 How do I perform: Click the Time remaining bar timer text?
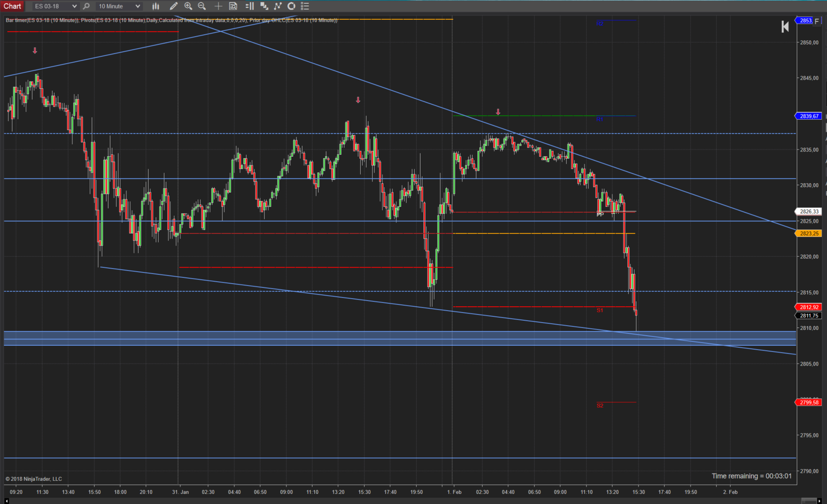(x=752, y=476)
